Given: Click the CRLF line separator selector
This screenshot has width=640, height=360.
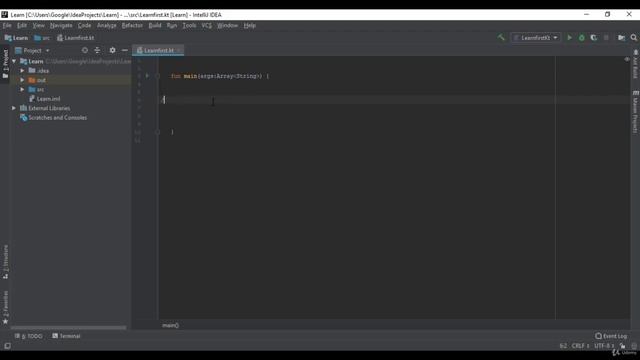Looking at the screenshot, I should click(580, 346).
